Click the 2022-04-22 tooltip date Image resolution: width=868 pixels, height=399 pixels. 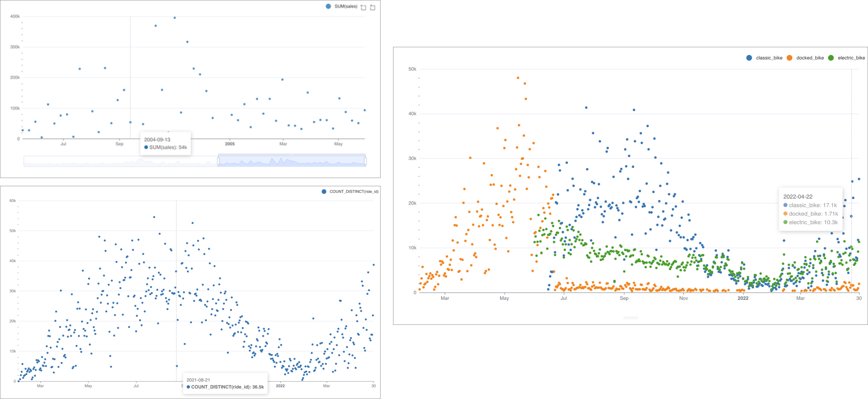pyautogui.click(x=798, y=197)
